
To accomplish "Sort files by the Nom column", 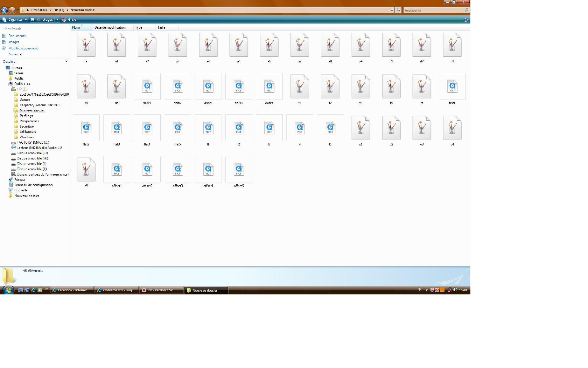I will coord(82,27).
